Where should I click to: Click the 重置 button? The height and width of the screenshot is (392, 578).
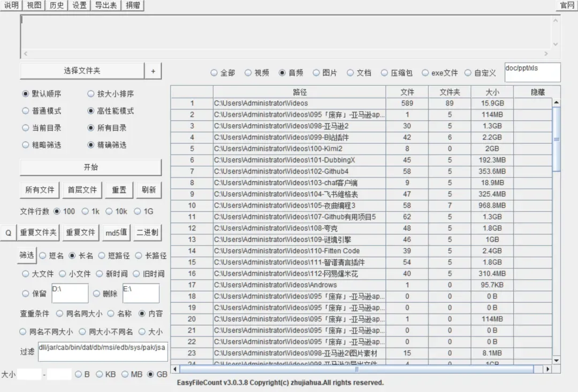pos(119,190)
